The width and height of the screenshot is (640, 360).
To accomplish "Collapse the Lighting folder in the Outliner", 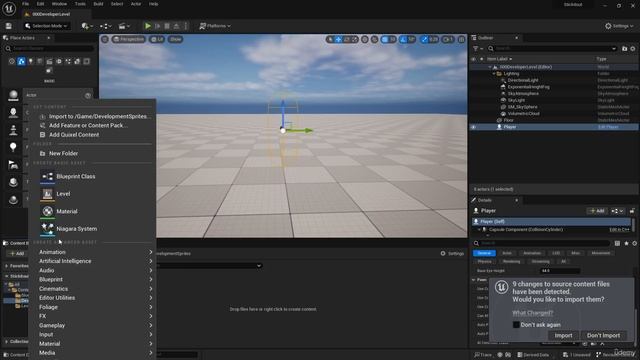I will coord(494,74).
